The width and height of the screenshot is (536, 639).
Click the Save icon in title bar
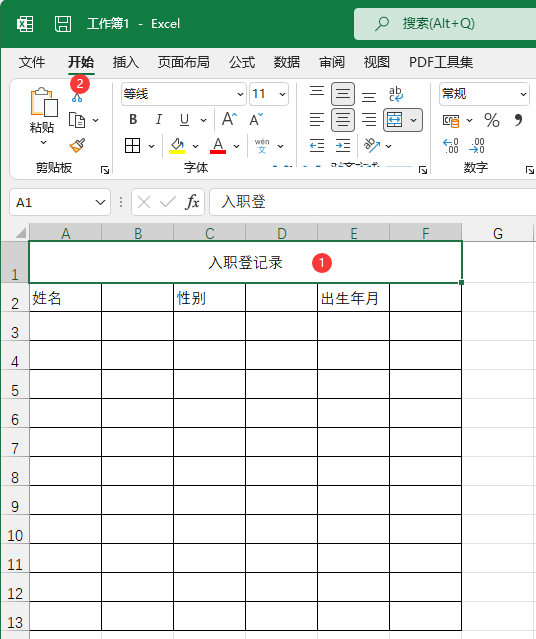(x=63, y=24)
